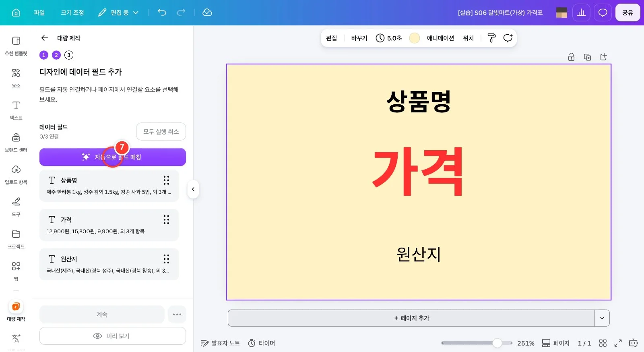Image resolution: width=644 pixels, height=352 pixels.
Task: Expand add page options arrow
Action: click(602, 318)
